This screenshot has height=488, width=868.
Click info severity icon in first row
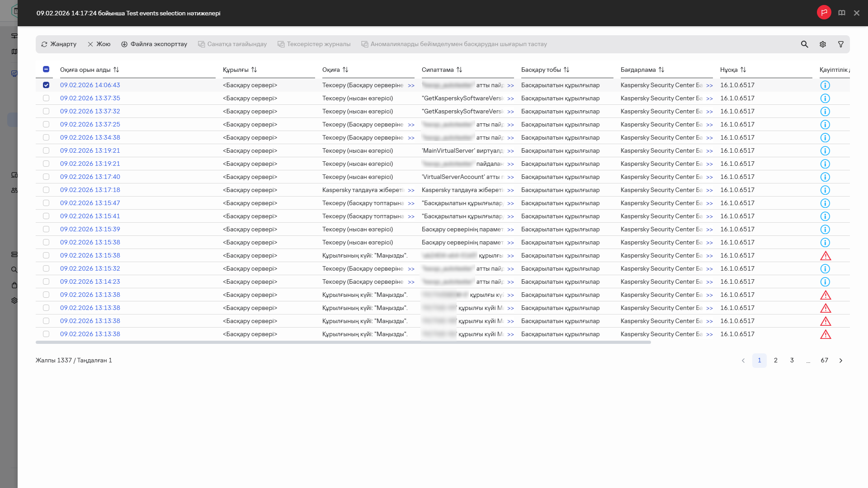coord(825,85)
